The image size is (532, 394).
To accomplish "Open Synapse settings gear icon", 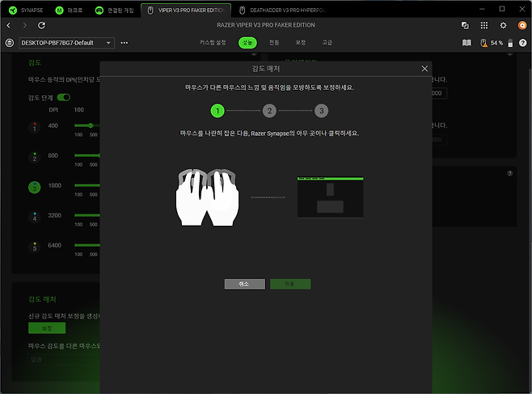I will pyautogui.click(x=503, y=25).
